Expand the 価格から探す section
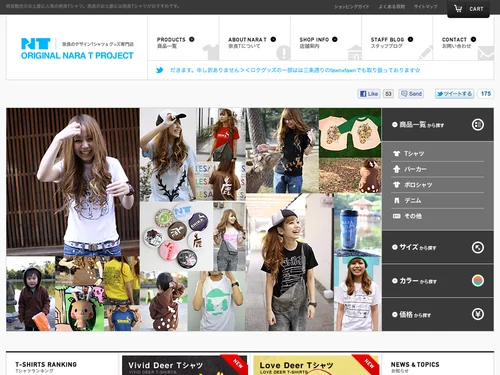The height and width of the screenshot is (375, 500). point(438,314)
